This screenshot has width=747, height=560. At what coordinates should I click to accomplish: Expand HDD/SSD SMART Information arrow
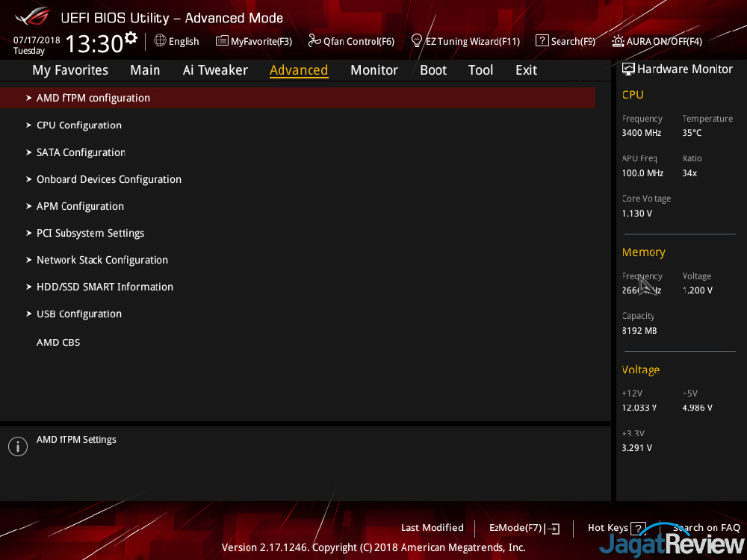tap(28, 287)
